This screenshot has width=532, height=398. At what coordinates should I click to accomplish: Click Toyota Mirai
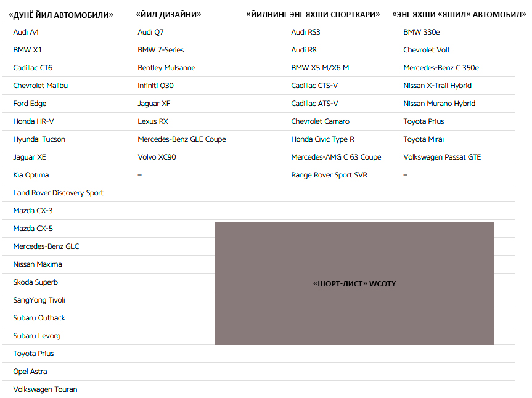(424, 139)
